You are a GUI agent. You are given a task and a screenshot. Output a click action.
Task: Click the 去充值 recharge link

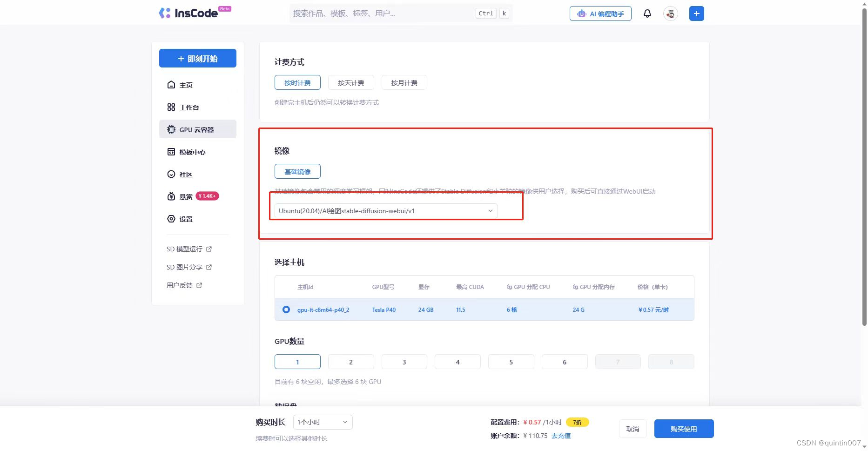[561, 436]
